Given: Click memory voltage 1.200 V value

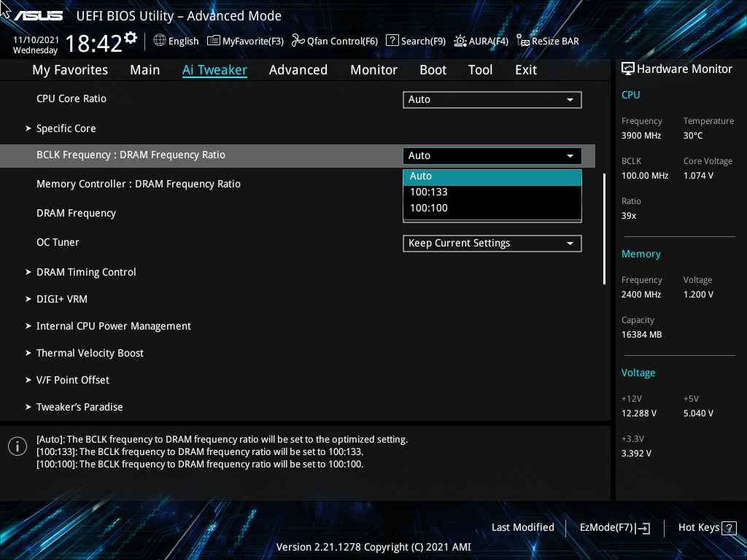Looking at the screenshot, I should tap(698, 295).
